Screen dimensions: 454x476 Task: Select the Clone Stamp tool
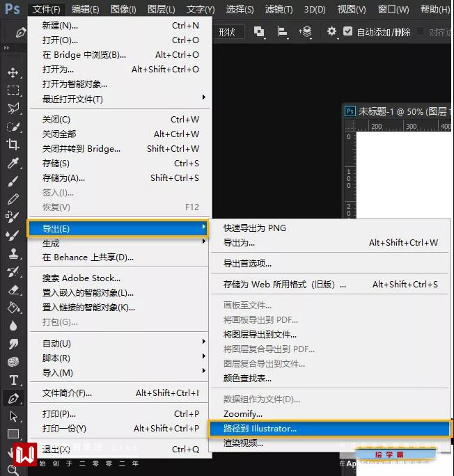13,253
